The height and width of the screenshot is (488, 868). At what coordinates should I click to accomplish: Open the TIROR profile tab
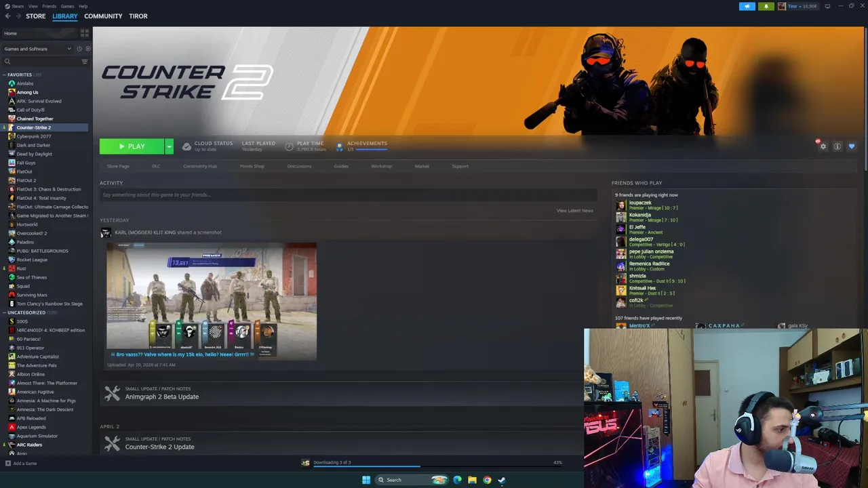point(138,16)
